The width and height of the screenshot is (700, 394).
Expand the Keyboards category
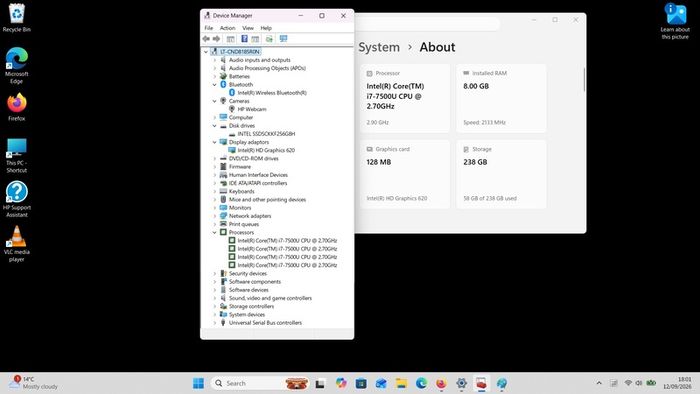[215, 191]
